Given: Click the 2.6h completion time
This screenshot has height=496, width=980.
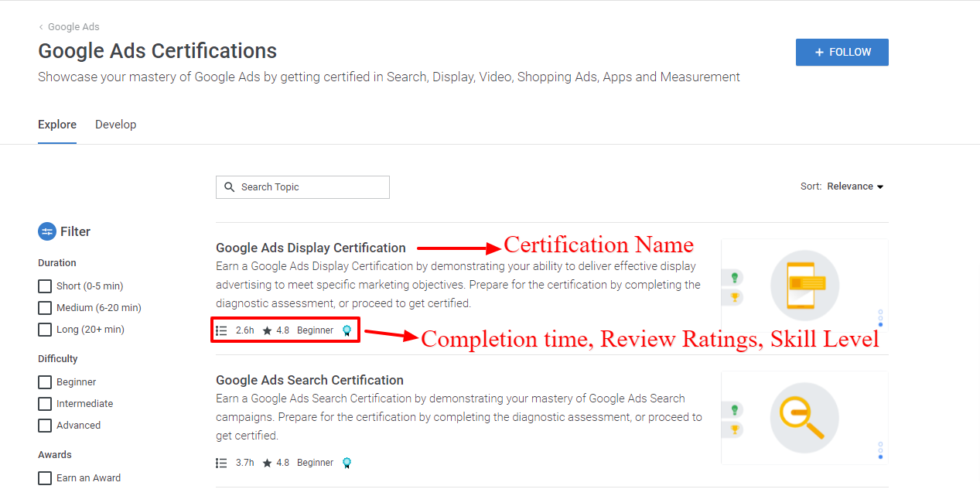Looking at the screenshot, I should coord(244,330).
